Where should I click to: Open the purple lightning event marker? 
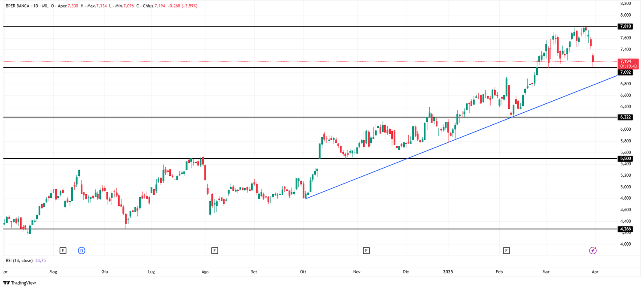pyautogui.click(x=593, y=250)
